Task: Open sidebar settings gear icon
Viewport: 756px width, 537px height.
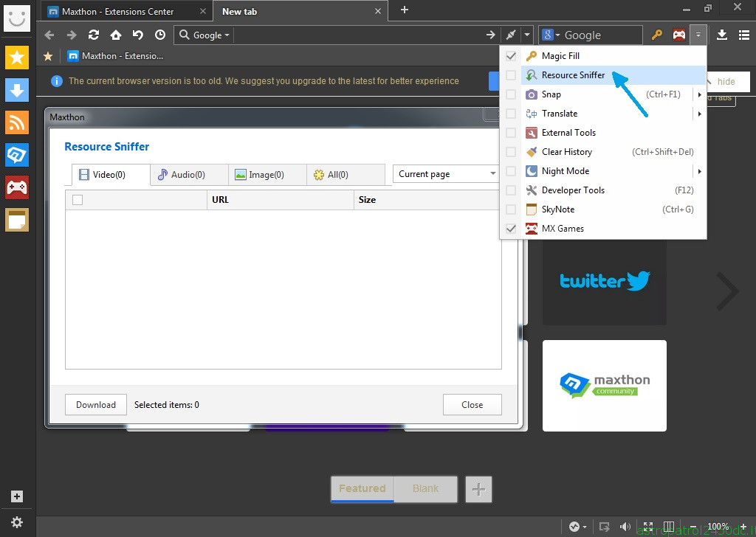Action: pos(17,522)
